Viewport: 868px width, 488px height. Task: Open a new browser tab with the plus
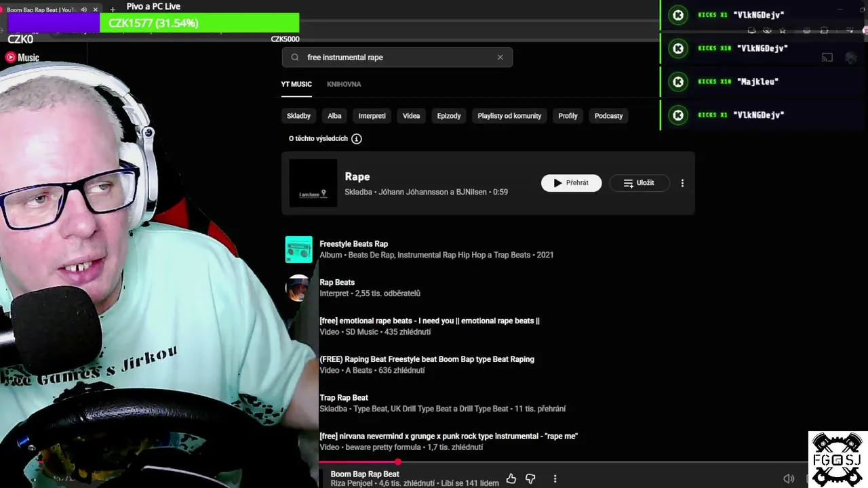coord(113,9)
